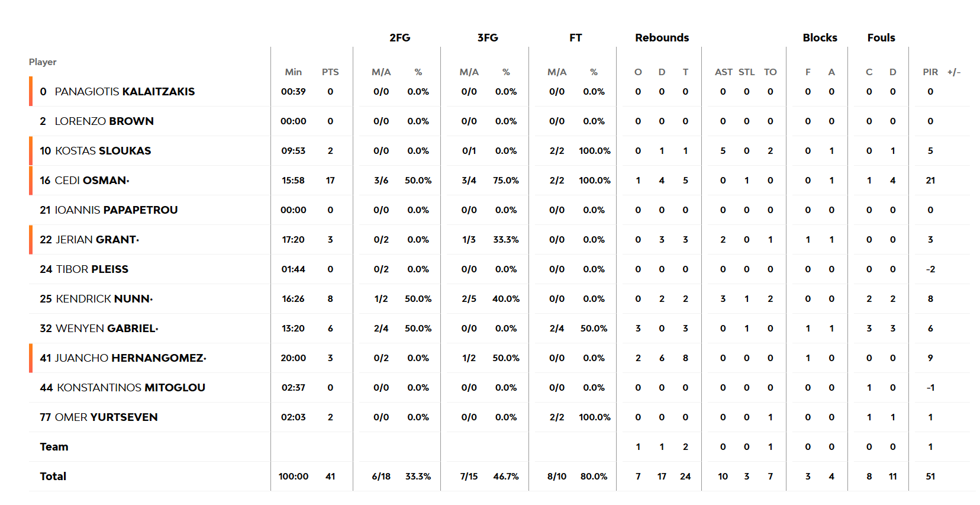Screen dimensions: 980x505
Task: Click the PTS column header
Action: tap(330, 72)
